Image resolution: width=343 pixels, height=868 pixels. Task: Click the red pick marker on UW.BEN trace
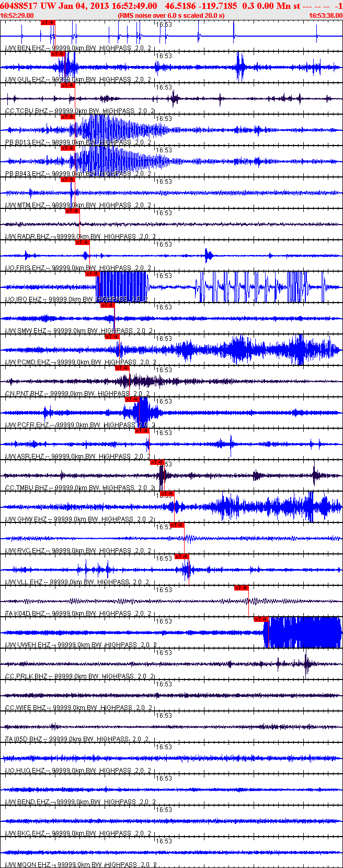pos(48,23)
